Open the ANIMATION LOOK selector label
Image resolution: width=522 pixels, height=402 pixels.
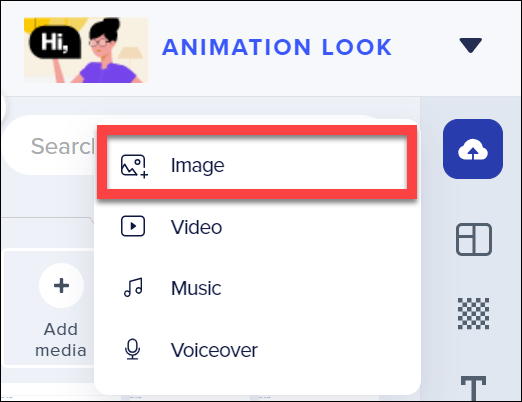277,47
